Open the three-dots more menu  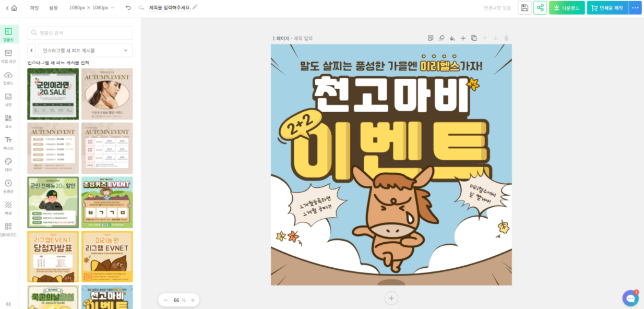click(635, 8)
